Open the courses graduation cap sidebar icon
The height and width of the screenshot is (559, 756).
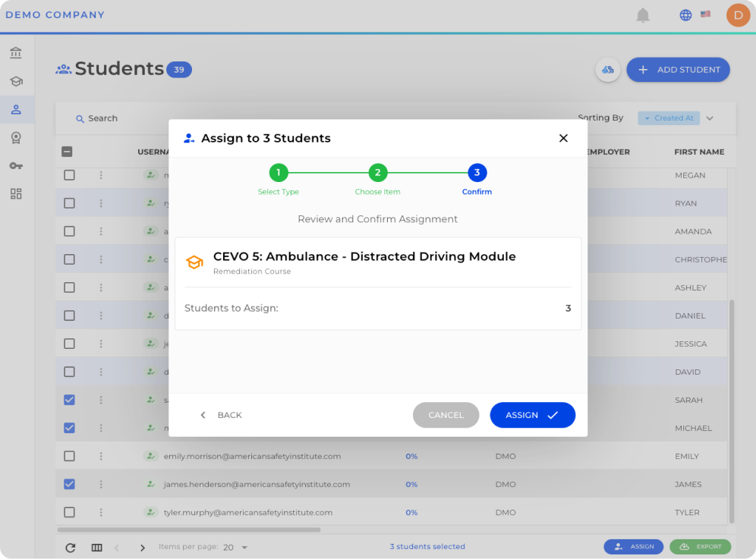16,81
